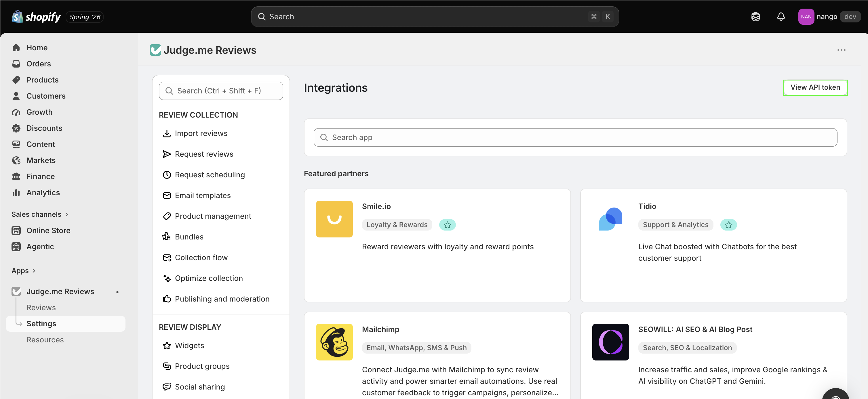Click the View API token button
868x399 pixels.
point(815,88)
